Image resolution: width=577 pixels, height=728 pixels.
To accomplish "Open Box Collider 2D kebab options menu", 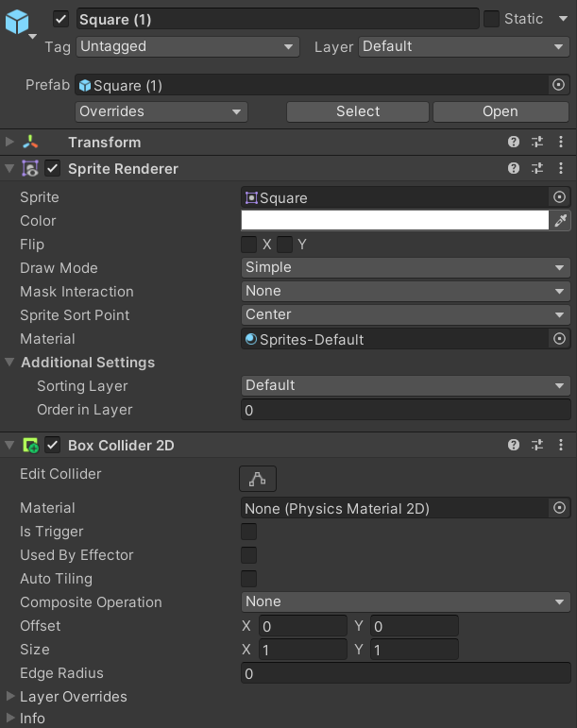I will 561,446.
